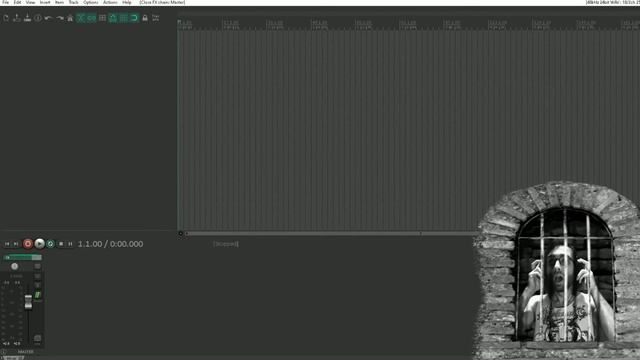The height and width of the screenshot is (360, 640).
Task: Click the zoom button beside the scrollbar
Action: click(180, 234)
